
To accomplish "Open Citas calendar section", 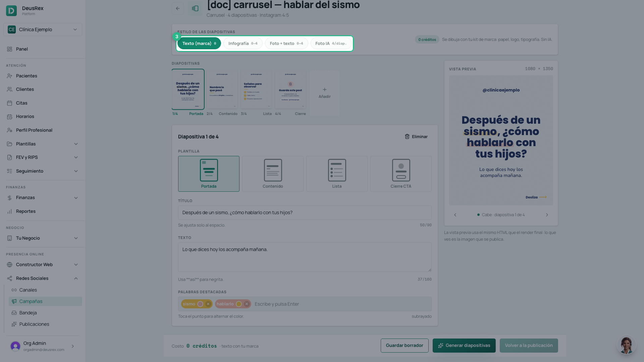I will (x=43, y=103).
